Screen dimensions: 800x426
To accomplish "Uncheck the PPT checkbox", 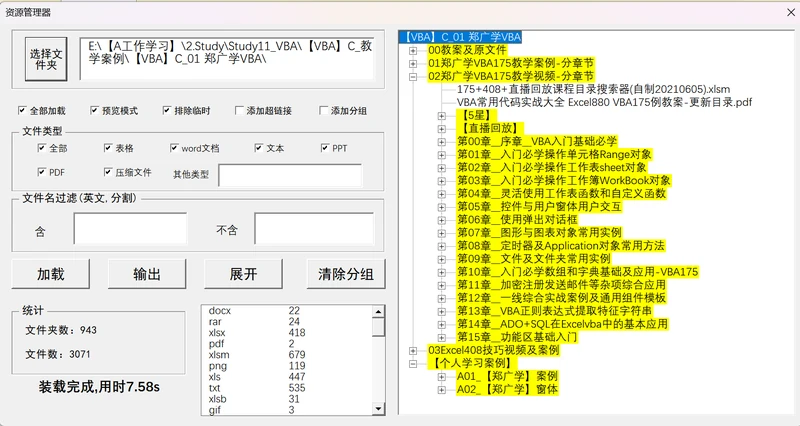I will pyautogui.click(x=324, y=148).
